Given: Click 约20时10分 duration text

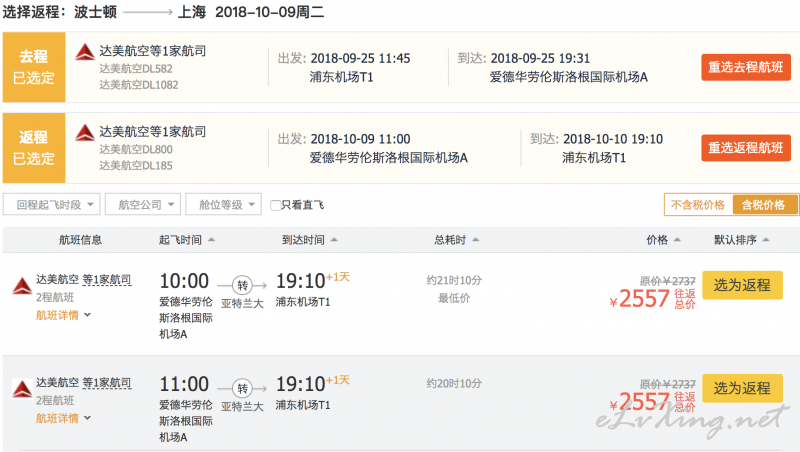Looking at the screenshot, I should point(454,383).
